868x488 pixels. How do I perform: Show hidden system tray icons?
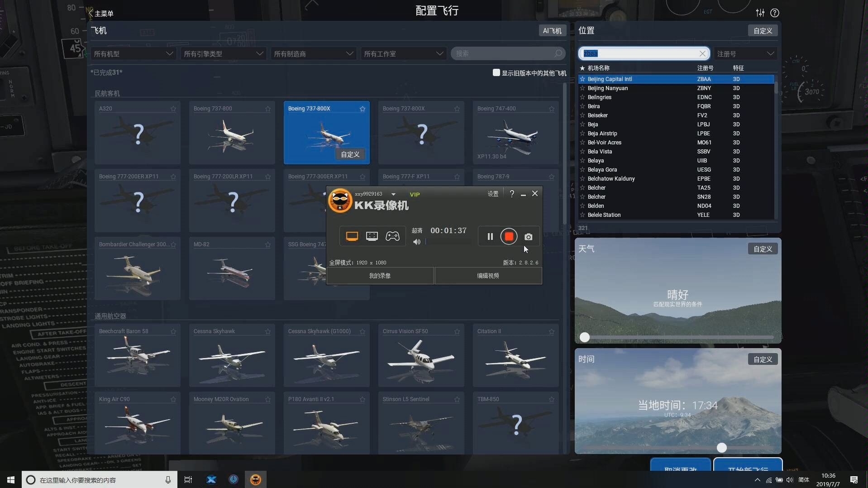point(757,480)
